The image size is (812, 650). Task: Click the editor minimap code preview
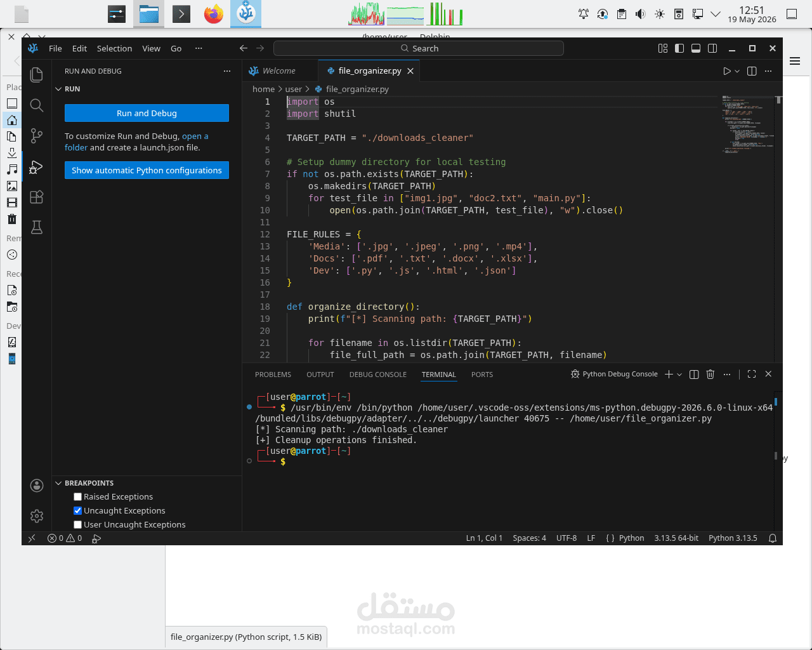[747, 124]
